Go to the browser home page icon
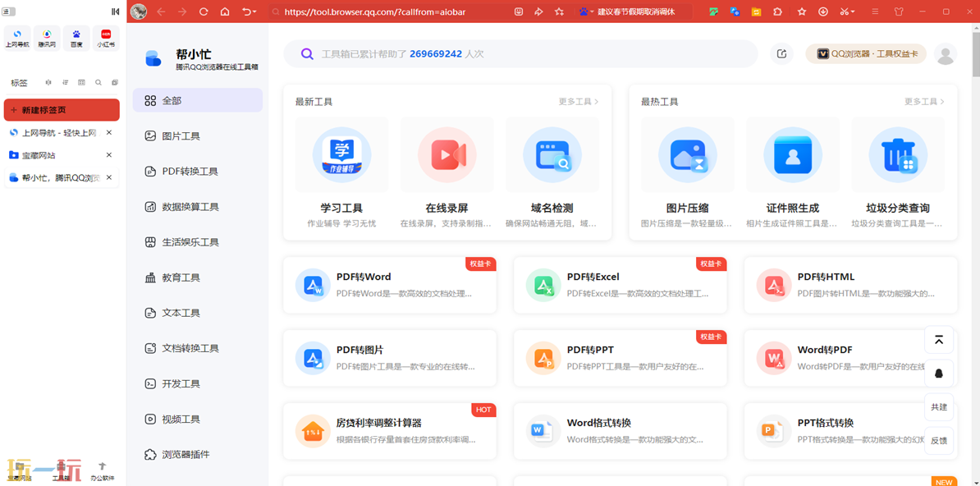980x486 pixels. coord(225,11)
